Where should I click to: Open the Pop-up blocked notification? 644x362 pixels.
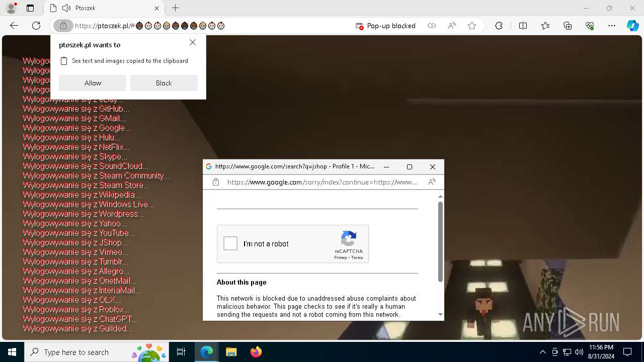point(385,26)
